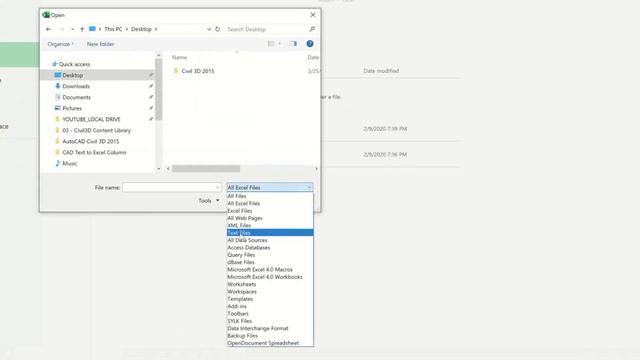Open the File name history dropdown arrow
This screenshot has width=640, height=360.
[x=217, y=187]
